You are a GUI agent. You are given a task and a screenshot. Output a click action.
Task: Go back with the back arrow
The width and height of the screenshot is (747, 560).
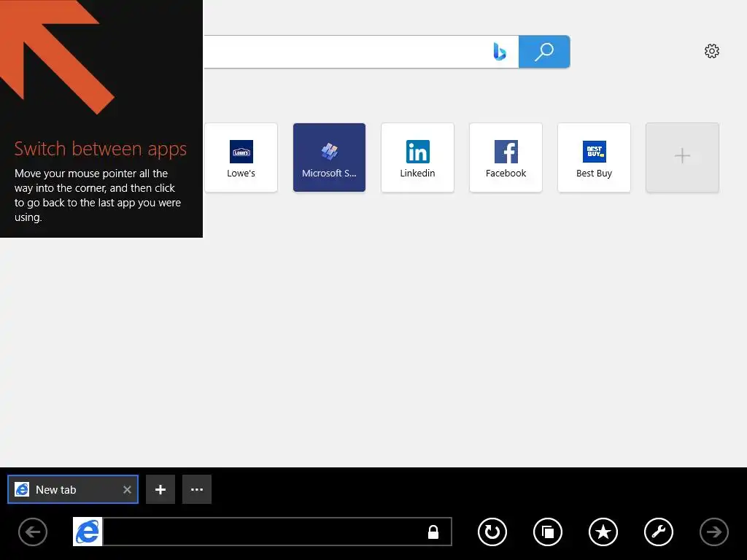(33, 532)
